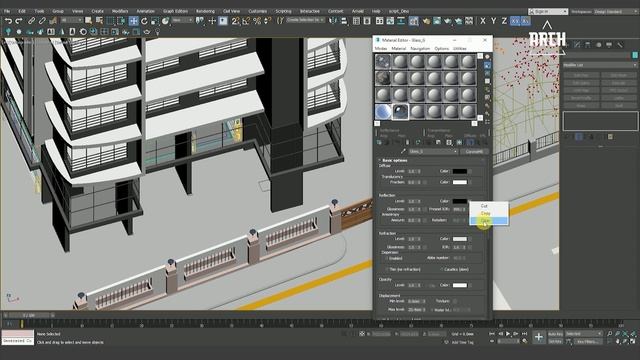This screenshot has height=360, width=640.
Task: Click the Maximize Viewport toggle icon
Action: [633, 341]
